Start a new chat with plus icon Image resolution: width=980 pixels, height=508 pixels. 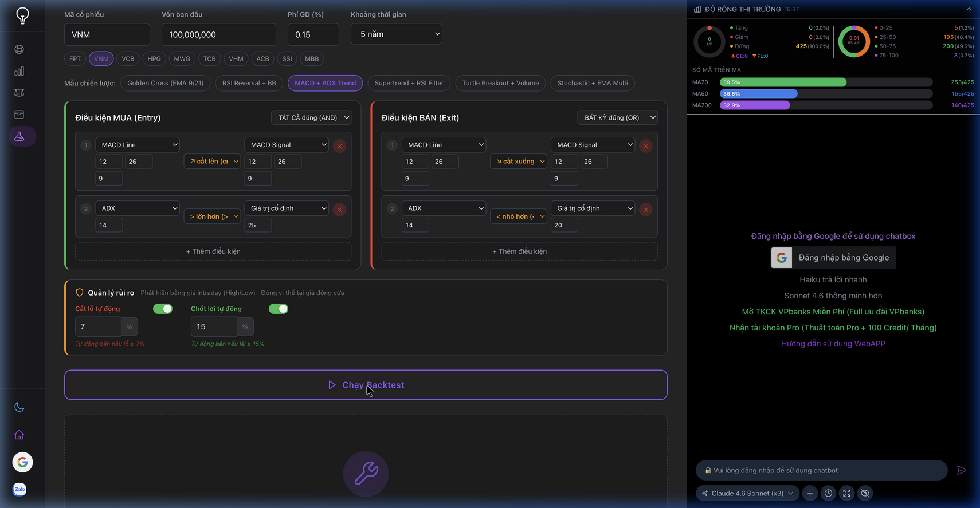(810, 493)
